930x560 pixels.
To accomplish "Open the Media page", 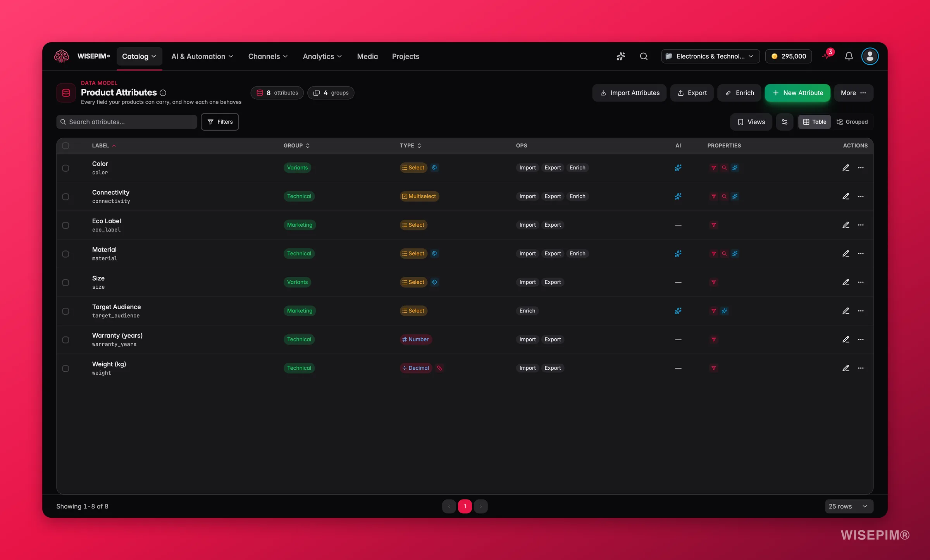I will 367,56.
